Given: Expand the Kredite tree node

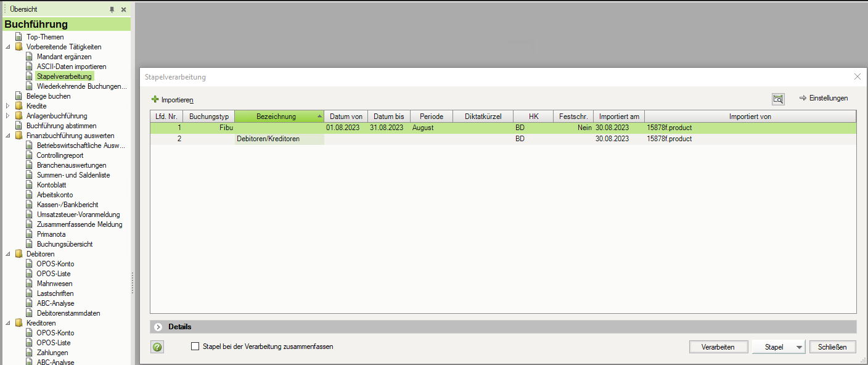Looking at the screenshot, I should (x=7, y=106).
